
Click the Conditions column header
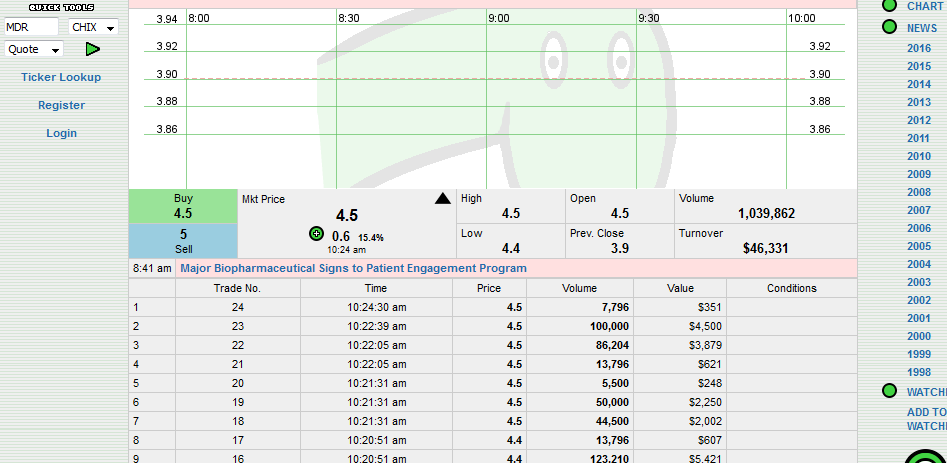pyautogui.click(x=792, y=289)
